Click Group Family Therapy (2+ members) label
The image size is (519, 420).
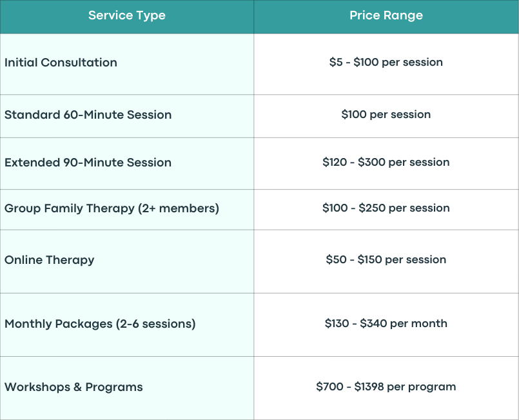click(x=112, y=208)
